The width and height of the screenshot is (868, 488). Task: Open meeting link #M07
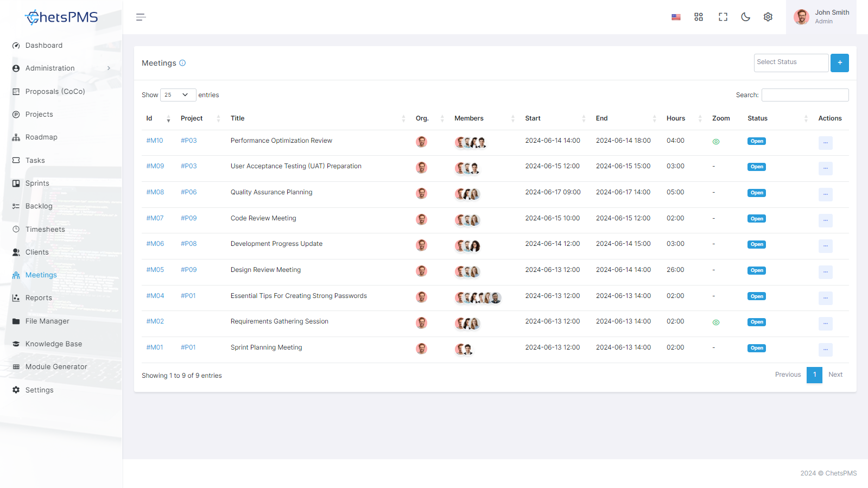(155, 218)
